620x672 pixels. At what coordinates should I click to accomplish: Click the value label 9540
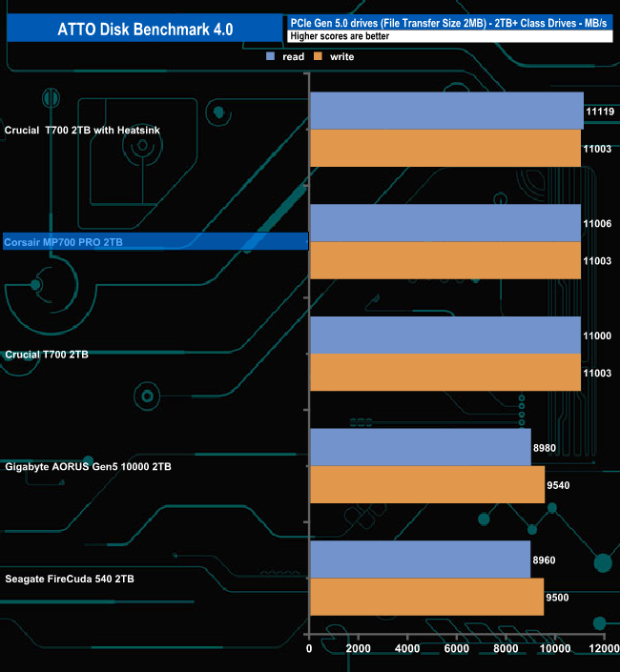[x=558, y=485]
